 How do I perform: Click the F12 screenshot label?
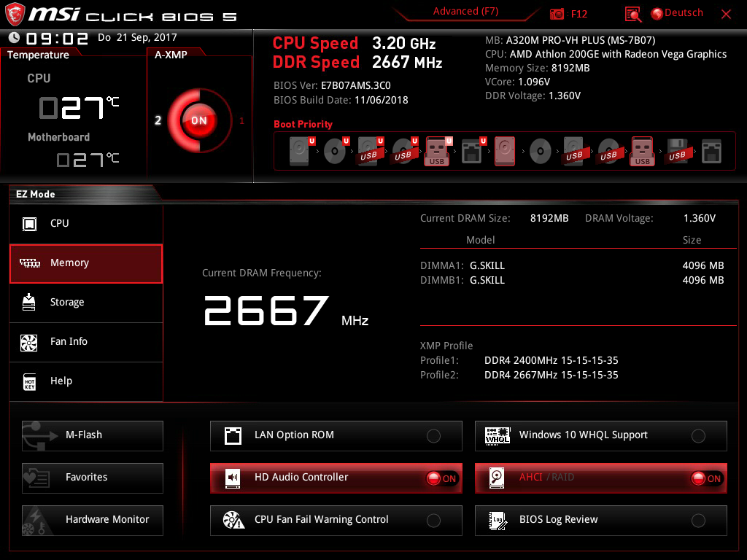tap(578, 15)
